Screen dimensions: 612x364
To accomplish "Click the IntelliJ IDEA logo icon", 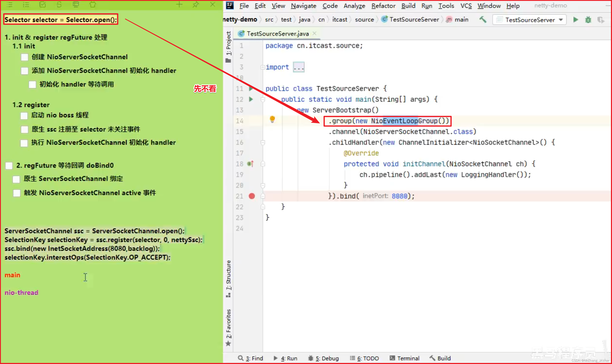I will (230, 5).
